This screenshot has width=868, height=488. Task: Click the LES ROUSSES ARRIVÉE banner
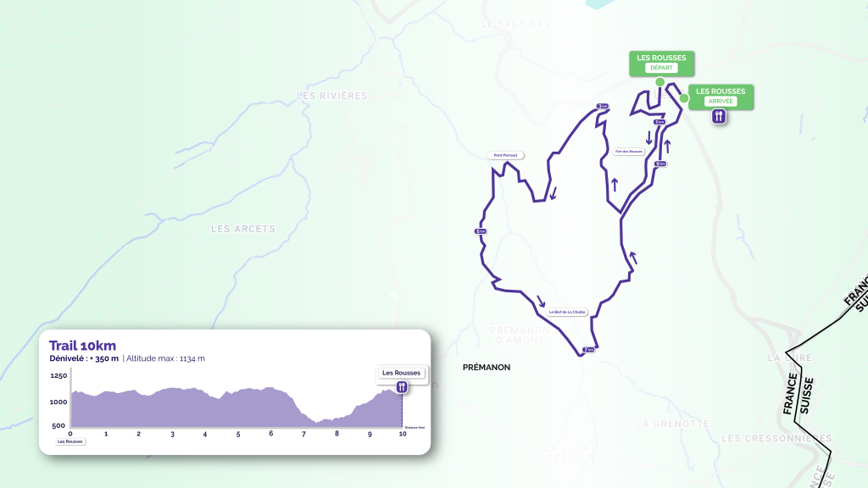pyautogui.click(x=723, y=97)
